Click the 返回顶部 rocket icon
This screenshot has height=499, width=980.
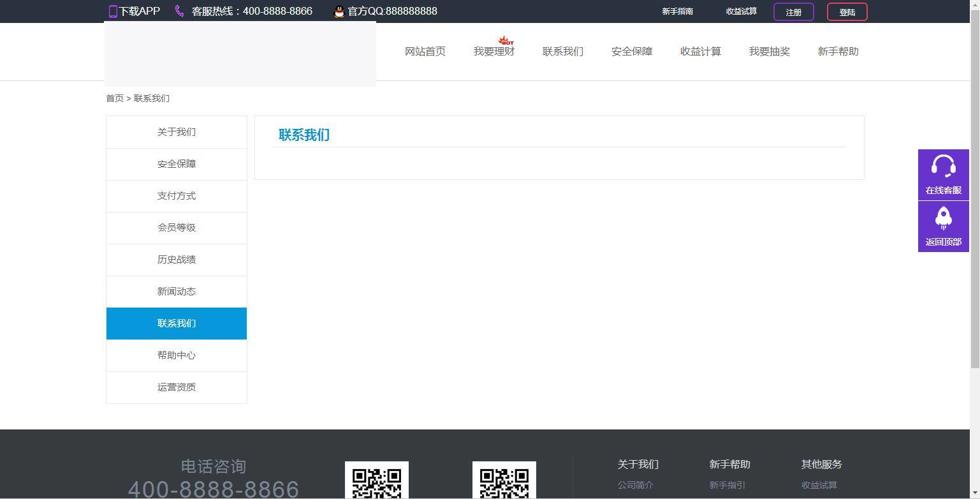943,219
